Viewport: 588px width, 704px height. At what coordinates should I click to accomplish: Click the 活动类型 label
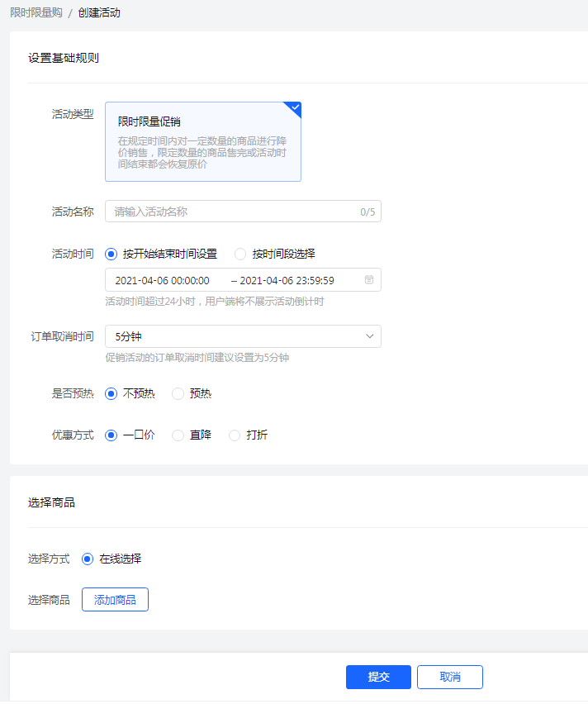click(73, 115)
